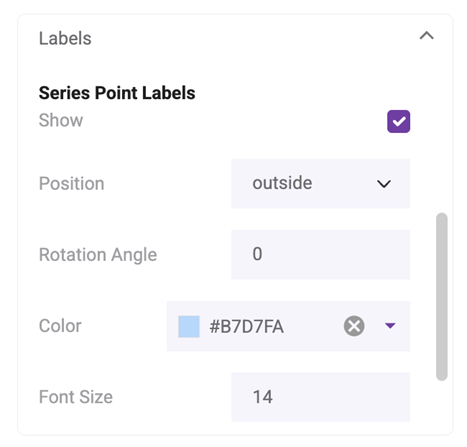Open the Position dropdown set to outside
Image resolution: width=467 pixels, height=447 pixels.
[320, 184]
